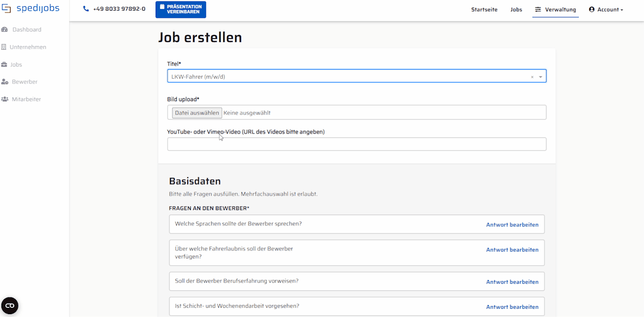Open Dashboard from the sidebar
This screenshot has height=317, width=644.
pyautogui.click(x=26, y=30)
